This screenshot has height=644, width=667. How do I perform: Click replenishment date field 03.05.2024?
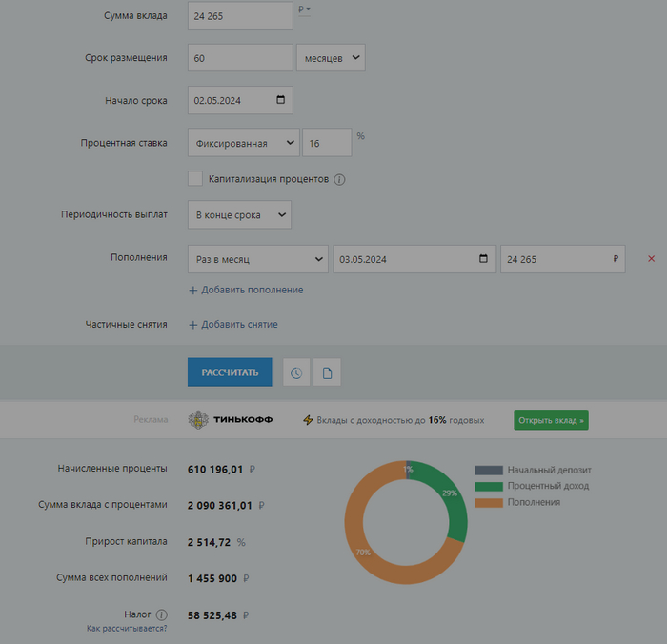[414, 259]
